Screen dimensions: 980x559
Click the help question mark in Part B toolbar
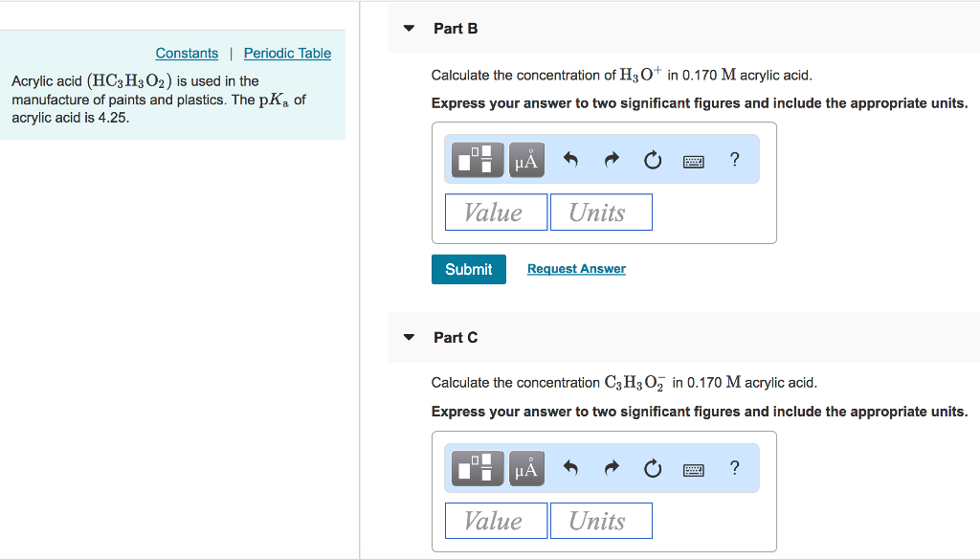point(734,159)
